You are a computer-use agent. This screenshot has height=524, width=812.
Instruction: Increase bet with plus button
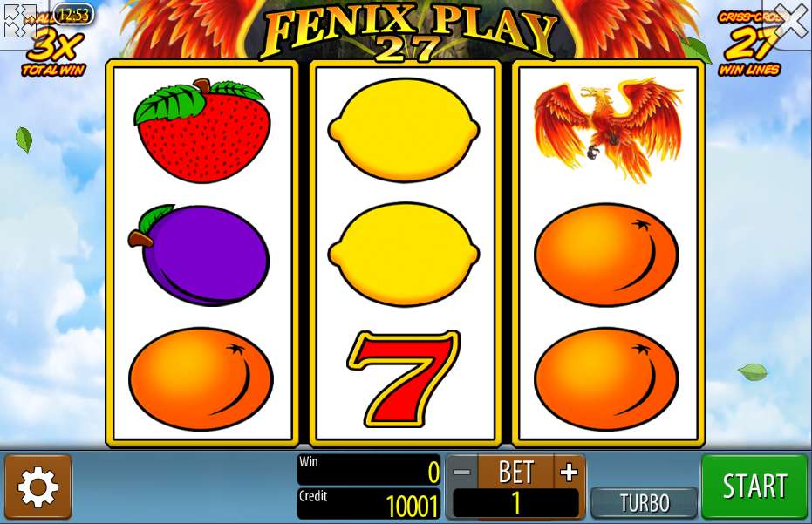pos(570,472)
